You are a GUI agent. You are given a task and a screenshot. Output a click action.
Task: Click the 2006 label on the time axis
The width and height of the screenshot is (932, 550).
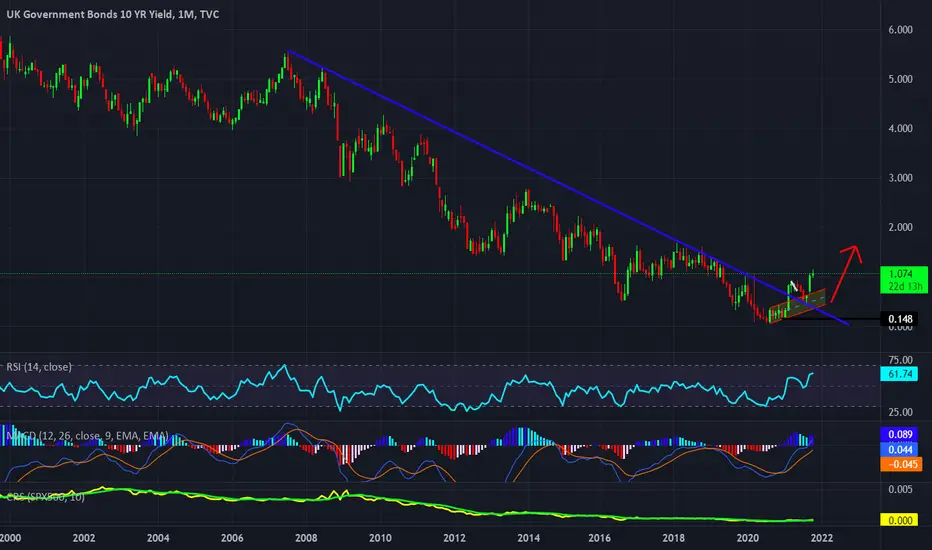coord(232,538)
